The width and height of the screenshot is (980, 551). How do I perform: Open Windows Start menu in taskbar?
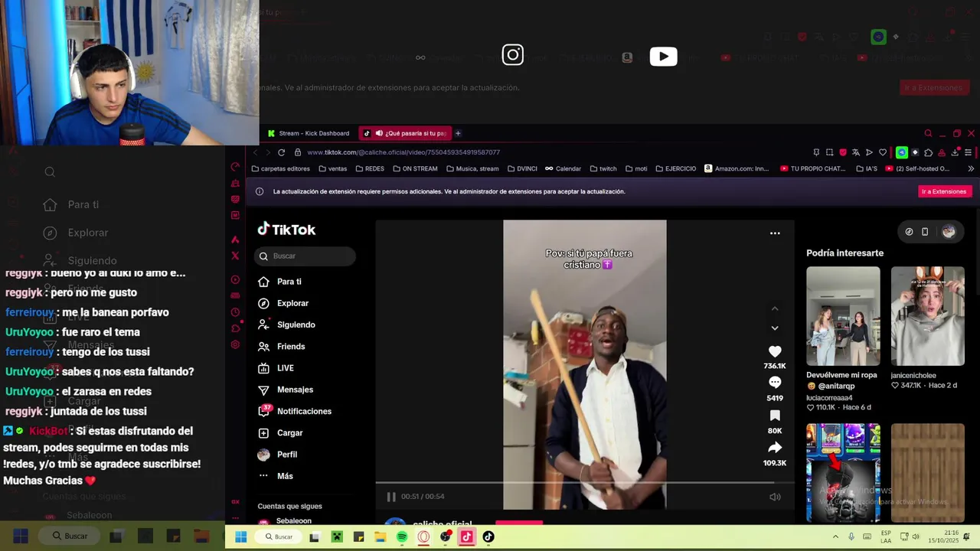[241, 537]
